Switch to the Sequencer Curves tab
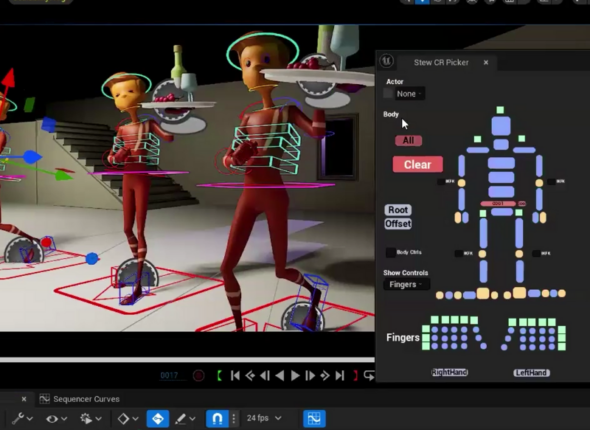Screen dimensions: 590x430 click(79, 399)
